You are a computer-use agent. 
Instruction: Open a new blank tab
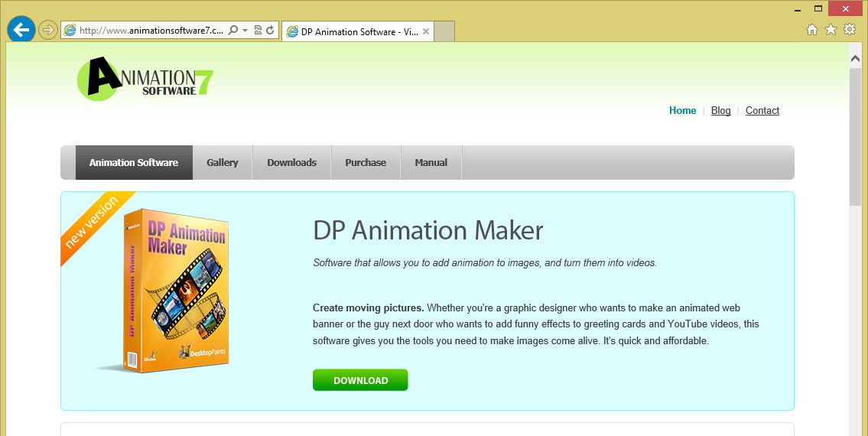pyautogui.click(x=444, y=31)
